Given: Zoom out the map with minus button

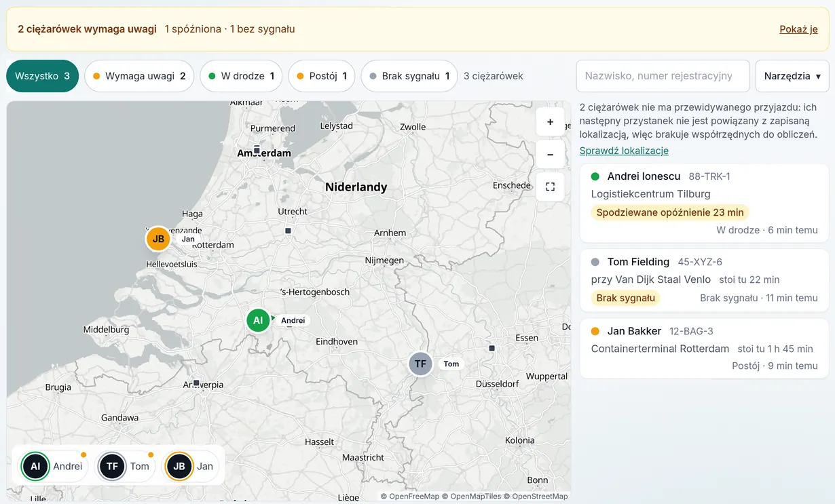Looking at the screenshot, I should tap(550, 155).
